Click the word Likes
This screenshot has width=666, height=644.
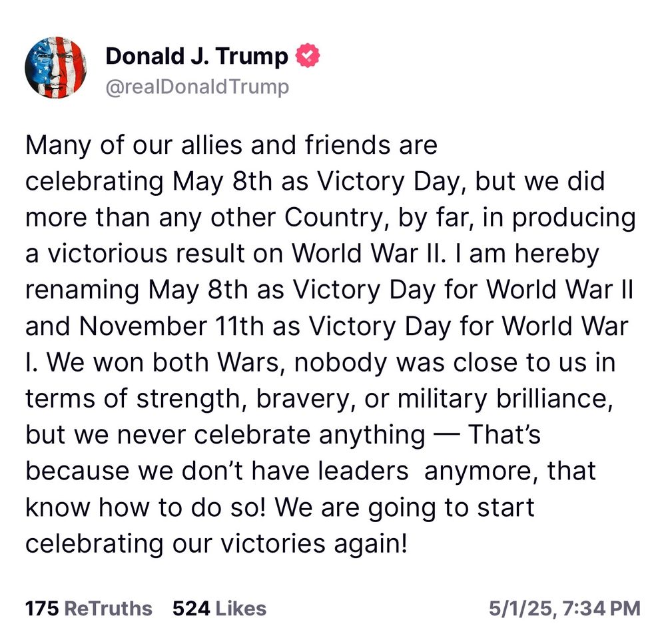[240, 608]
